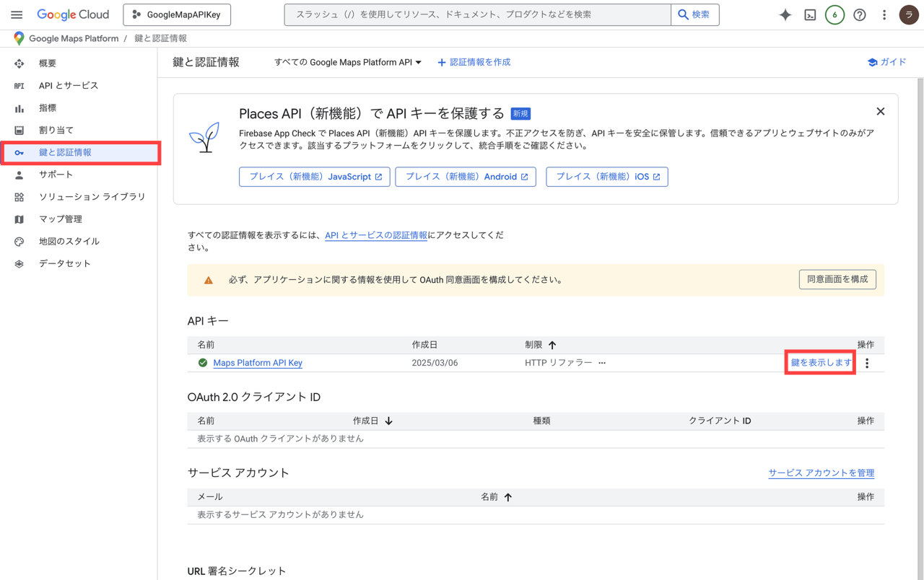This screenshot has height=580, width=924.
Task: Open the GoogleMapAPIKey project selector
Action: coord(177,14)
